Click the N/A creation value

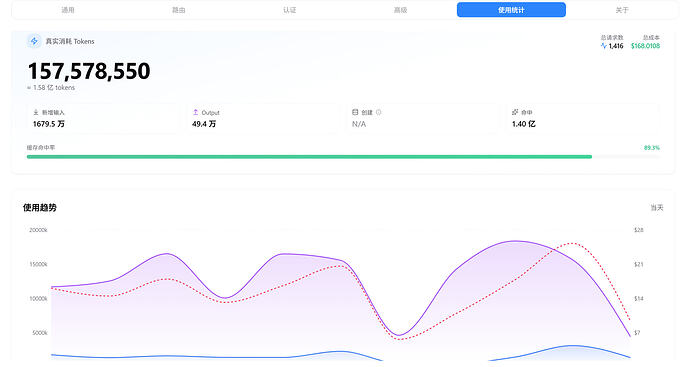pyautogui.click(x=359, y=124)
